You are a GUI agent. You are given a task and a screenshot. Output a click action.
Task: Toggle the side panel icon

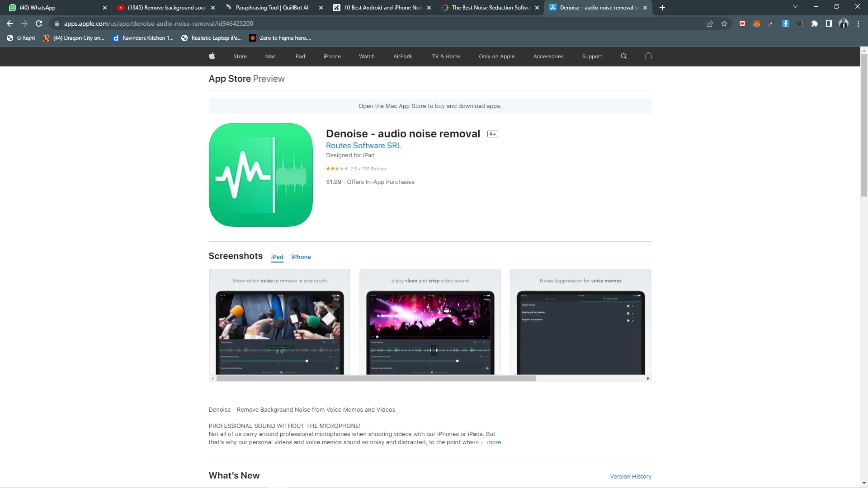click(x=829, y=23)
